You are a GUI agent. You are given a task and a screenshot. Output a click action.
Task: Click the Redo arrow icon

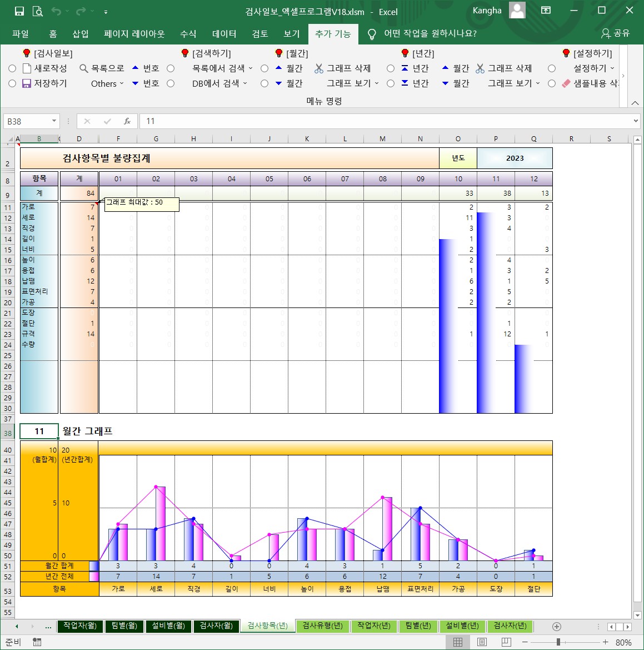point(81,11)
